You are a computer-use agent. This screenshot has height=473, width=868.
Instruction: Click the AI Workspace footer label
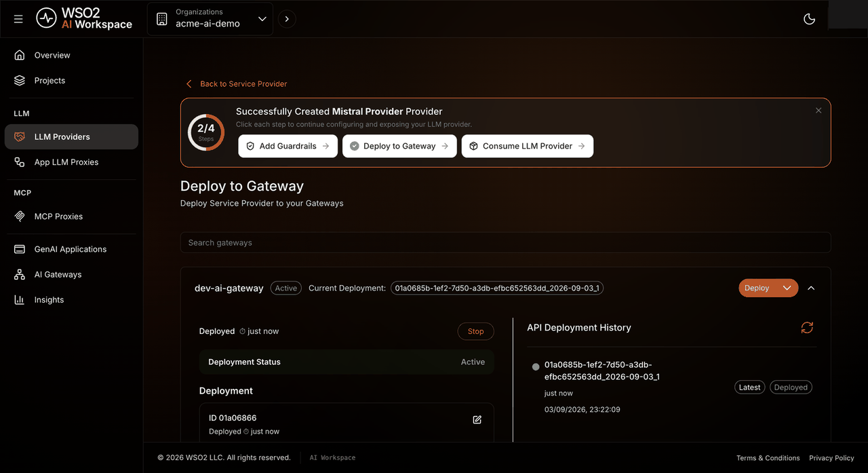tap(332, 458)
